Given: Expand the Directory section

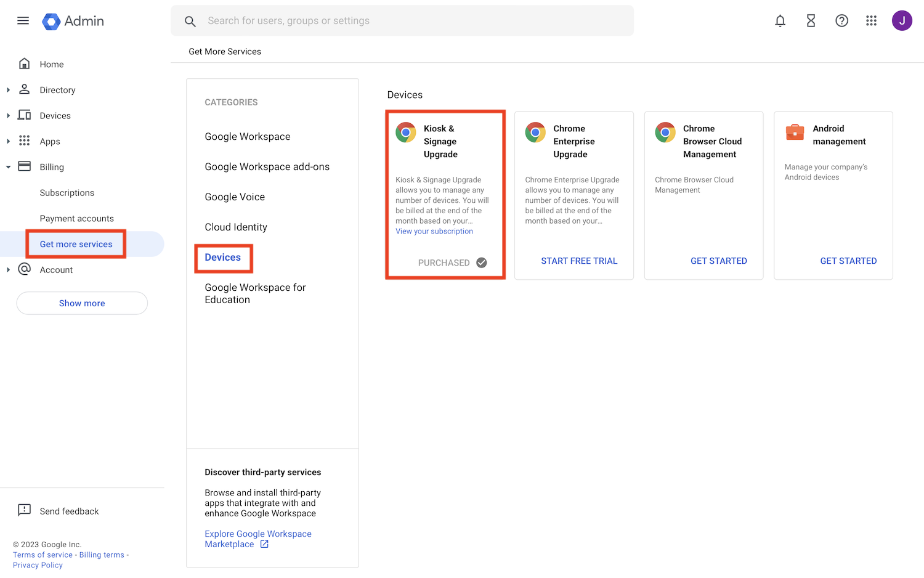Looking at the screenshot, I should click(8, 89).
